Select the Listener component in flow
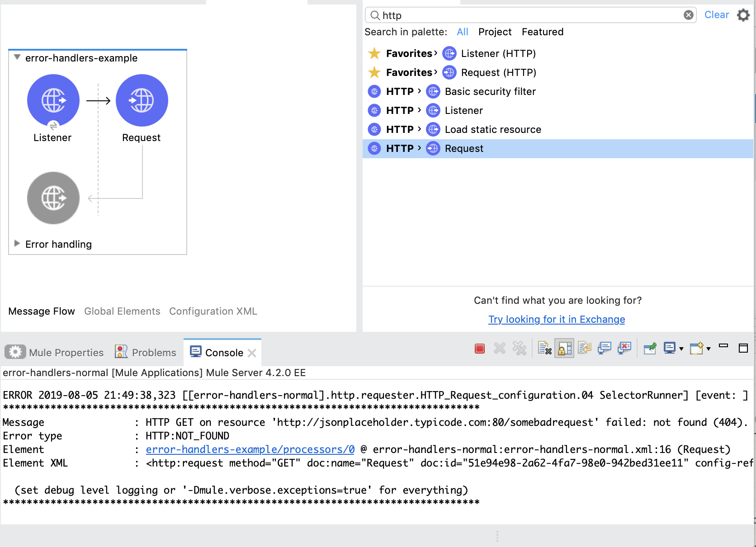Screen dimensions: 756x547 click(53, 100)
